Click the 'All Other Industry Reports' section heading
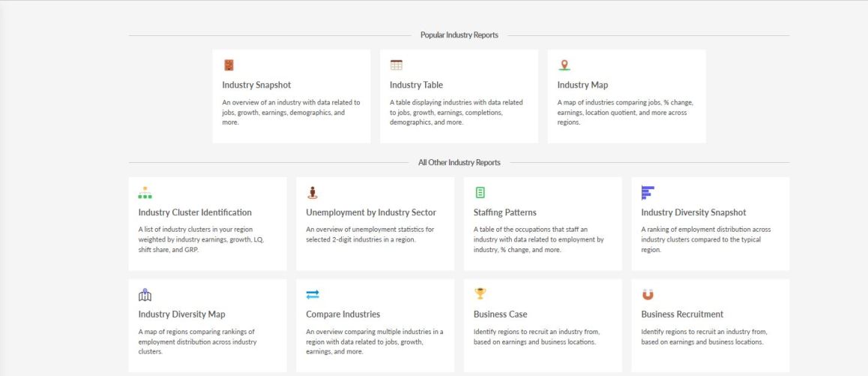The image size is (868, 376). [459, 163]
